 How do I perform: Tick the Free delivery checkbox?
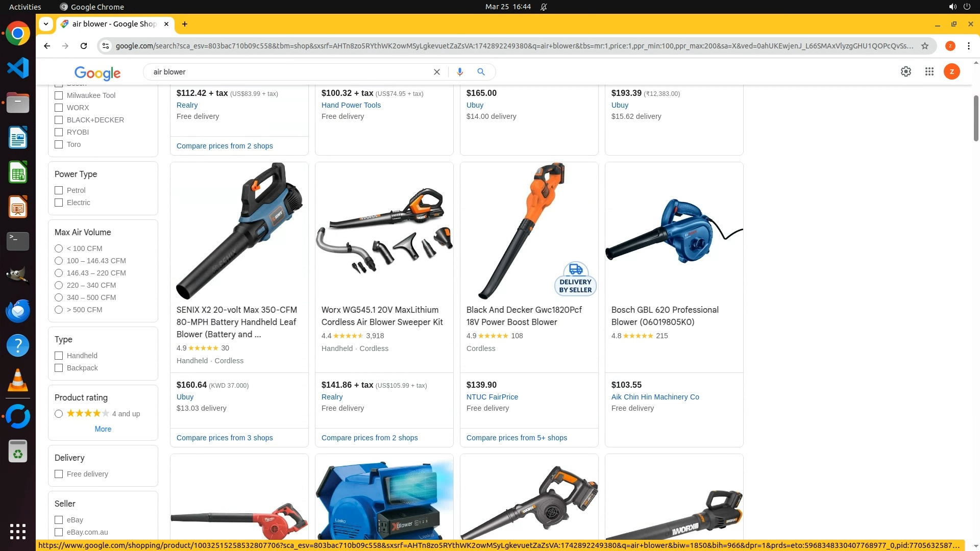[59, 474]
